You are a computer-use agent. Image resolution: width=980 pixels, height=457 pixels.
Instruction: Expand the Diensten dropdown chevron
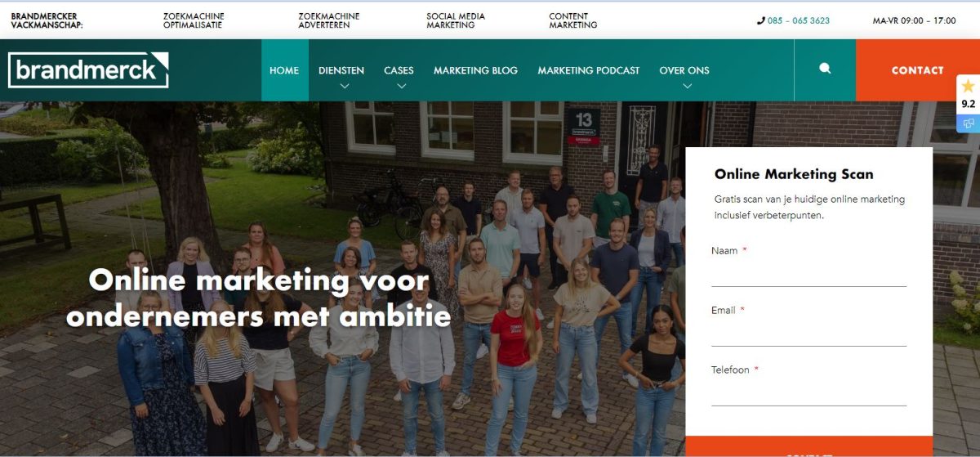(345, 86)
